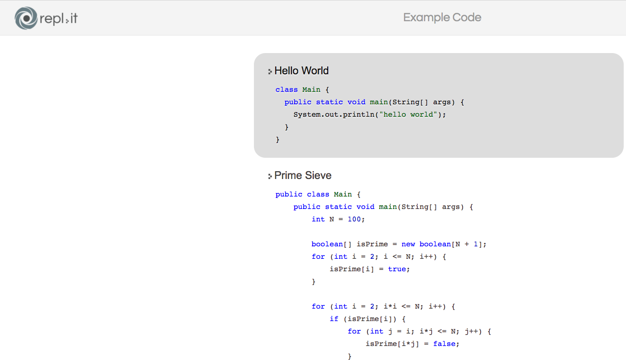This screenshot has height=364, width=626.
Task: Click the arrow icon beside Hello World
Action: pyautogui.click(x=270, y=71)
